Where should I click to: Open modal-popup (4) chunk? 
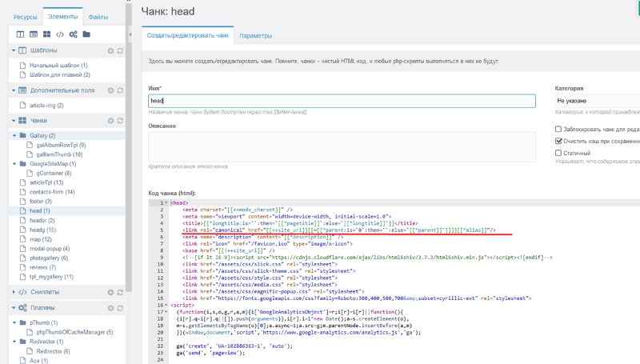(x=50, y=249)
